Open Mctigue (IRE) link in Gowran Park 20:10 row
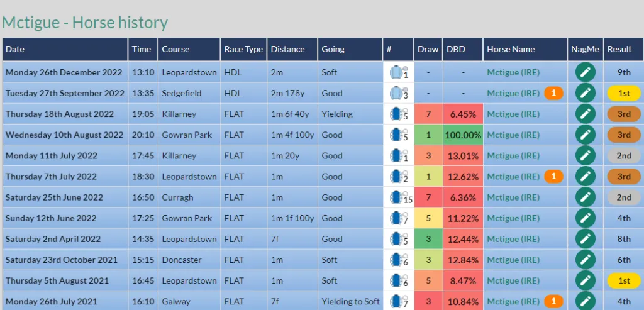Viewport: 644px width, 310px height. (513, 135)
